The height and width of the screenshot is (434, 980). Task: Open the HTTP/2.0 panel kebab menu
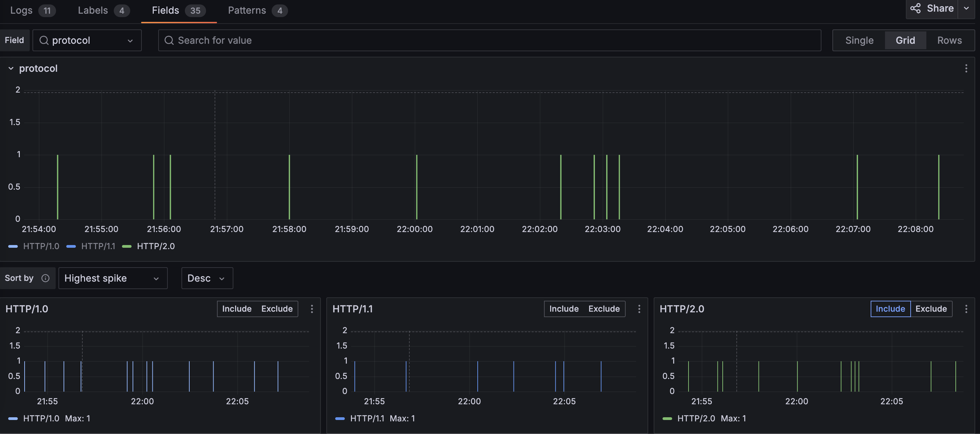coord(966,309)
